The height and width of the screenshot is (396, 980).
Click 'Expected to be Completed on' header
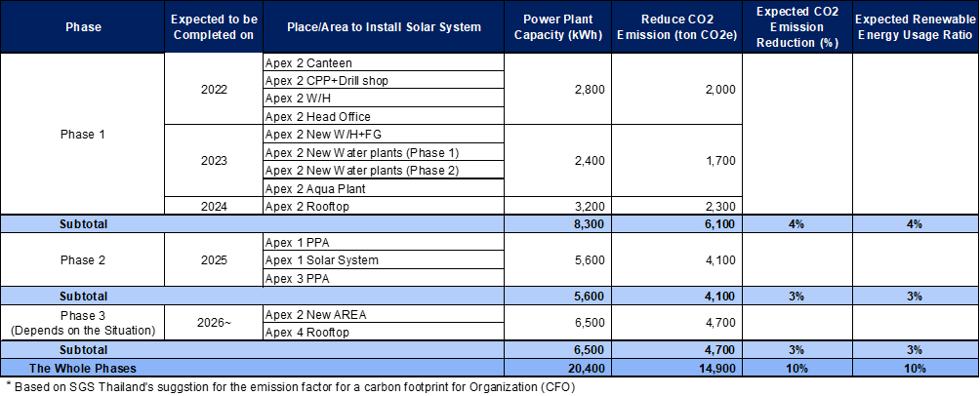point(214,27)
